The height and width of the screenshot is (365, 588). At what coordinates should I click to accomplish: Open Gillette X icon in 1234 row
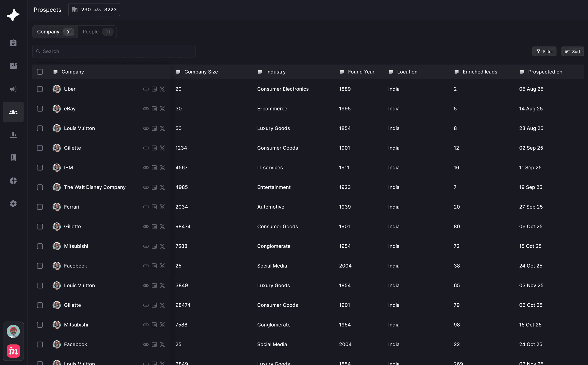[162, 148]
